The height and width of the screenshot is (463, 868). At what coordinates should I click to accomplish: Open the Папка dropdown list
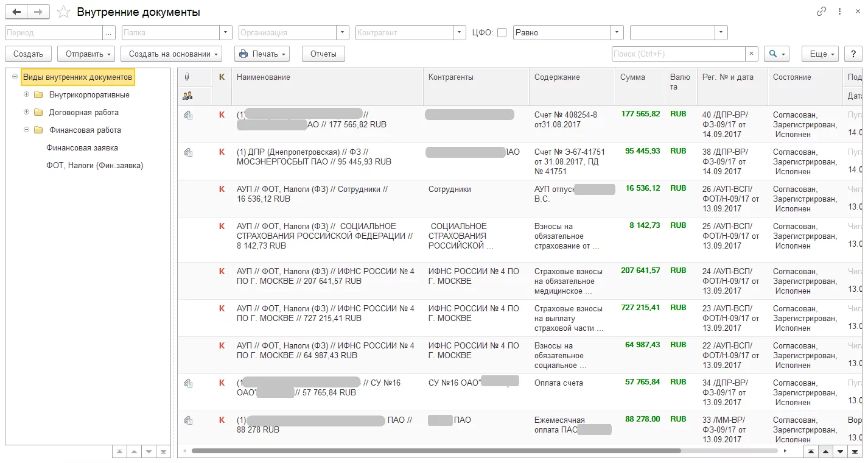point(226,33)
